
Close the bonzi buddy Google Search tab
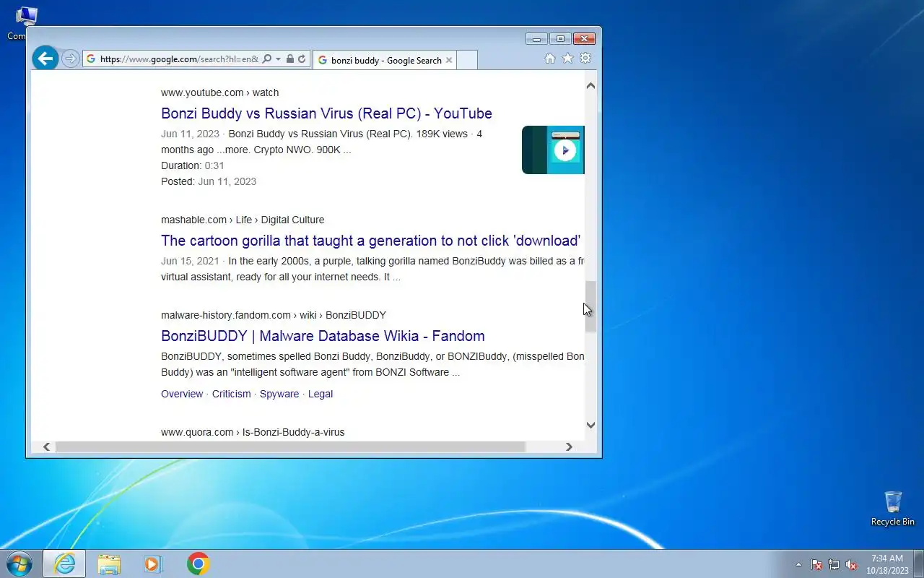click(449, 60)
